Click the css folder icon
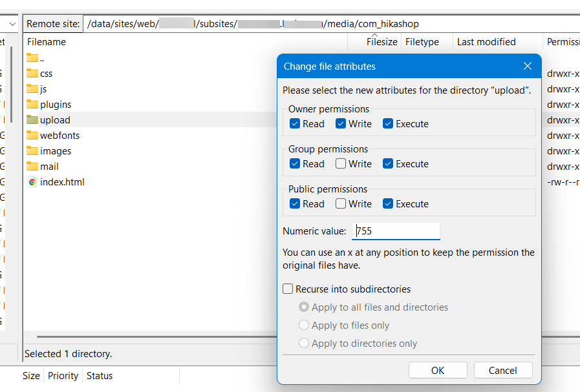The image size is (580, 392). tap(32, 74)
